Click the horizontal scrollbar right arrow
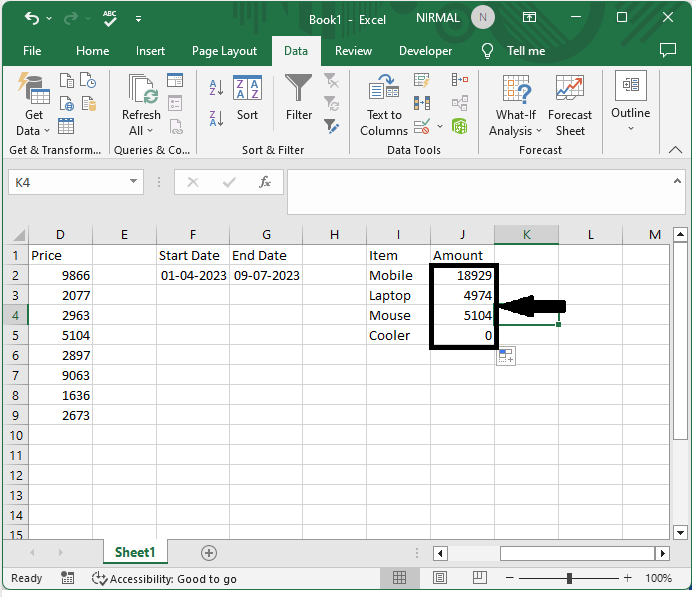Image resolution: width=696 pixels, height=597 pixels. click(663, 553)
